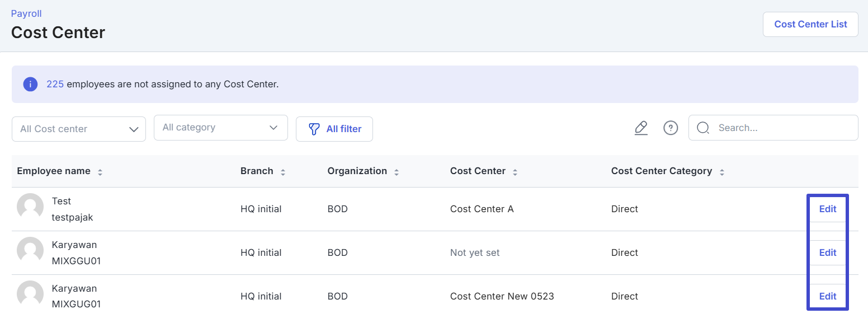
Task: Sort by Cost Center column arrows
Action: click(515, 172)
